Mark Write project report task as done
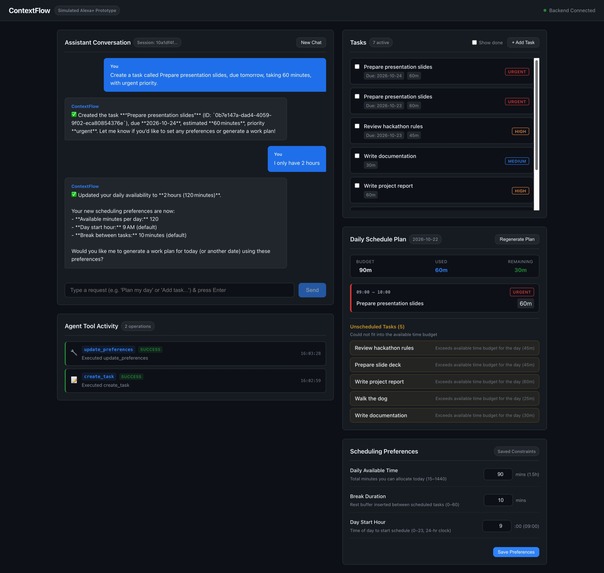Screen dimensions: 604x573 coord(357,185)
